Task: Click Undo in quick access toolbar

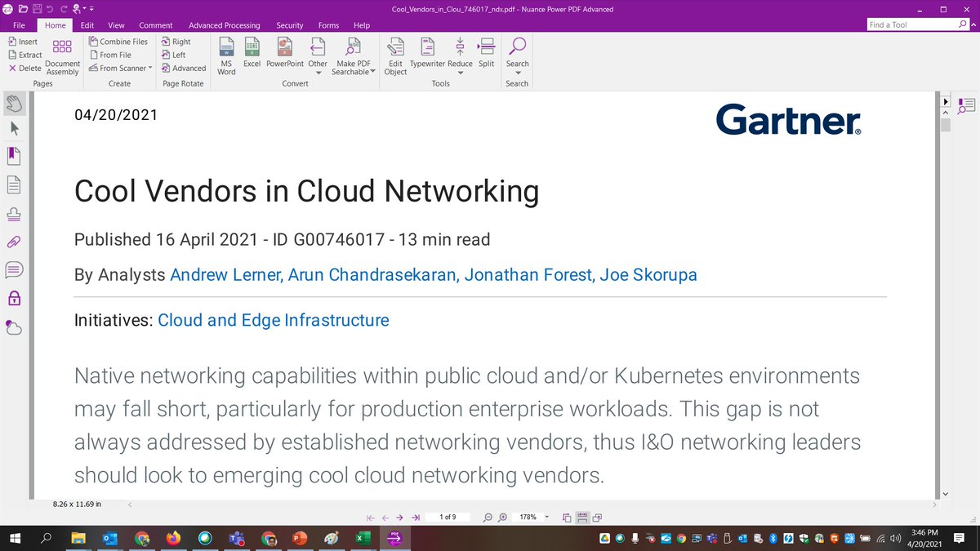Action: 50,8
